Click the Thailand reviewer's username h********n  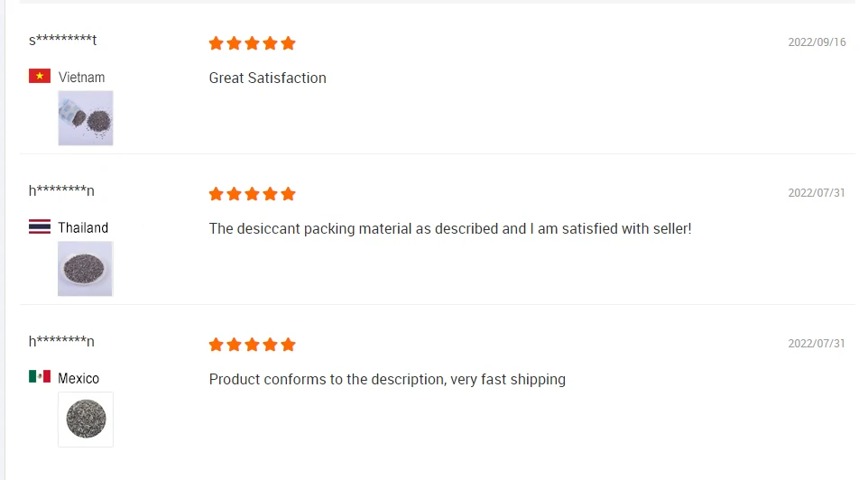61,190
